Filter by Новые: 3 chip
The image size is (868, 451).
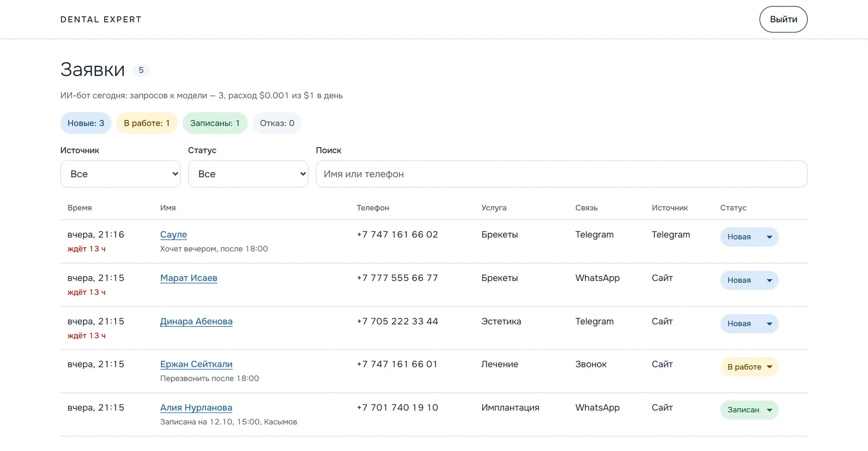(x=86, y=123)
